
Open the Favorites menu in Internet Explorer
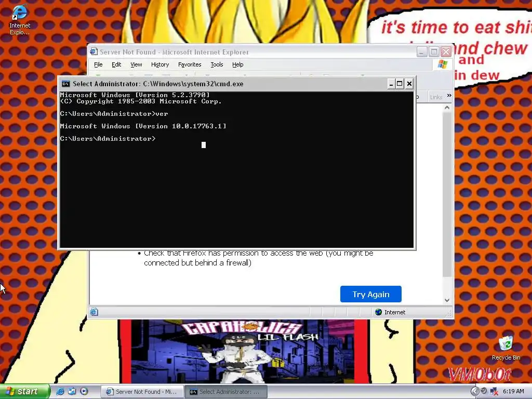(189, 64)
